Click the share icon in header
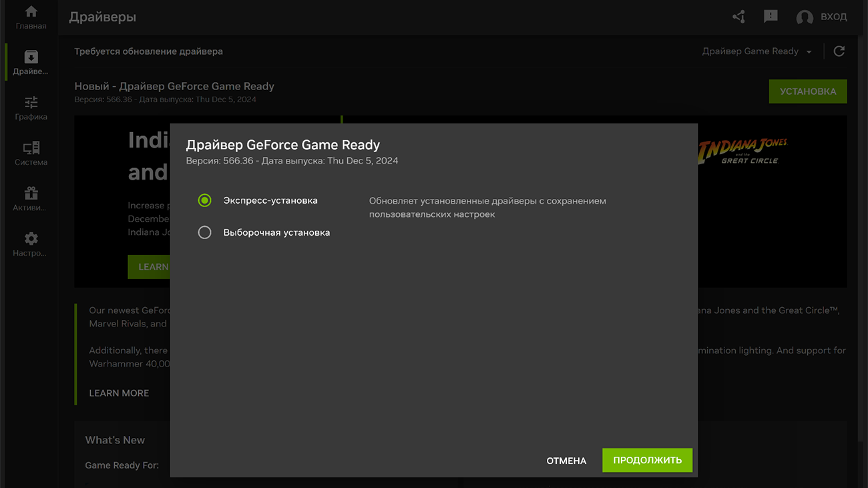The height and width of the screenshot is (488, 868). click(x=738, y=17)
